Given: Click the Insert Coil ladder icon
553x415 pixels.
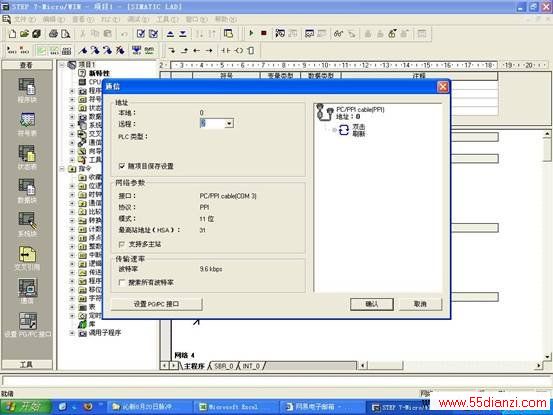Looking at the screenshot, I should click(x=239, y=51).
